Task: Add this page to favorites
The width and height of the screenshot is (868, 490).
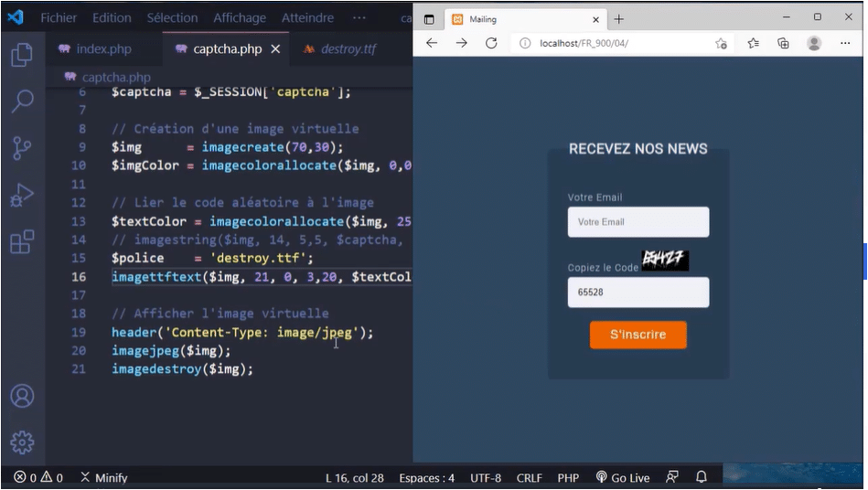Action: click(x=721, y=43)
